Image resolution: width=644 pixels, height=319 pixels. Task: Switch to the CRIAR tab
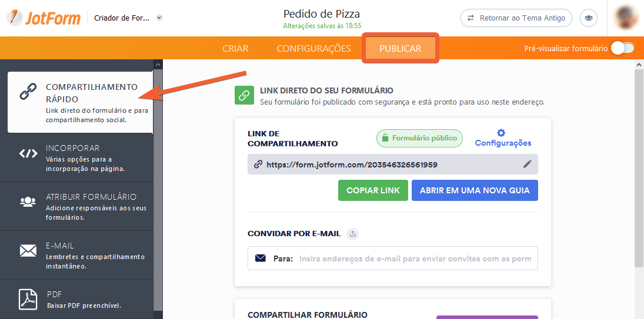pyautogui.click(x=235, y=48)
